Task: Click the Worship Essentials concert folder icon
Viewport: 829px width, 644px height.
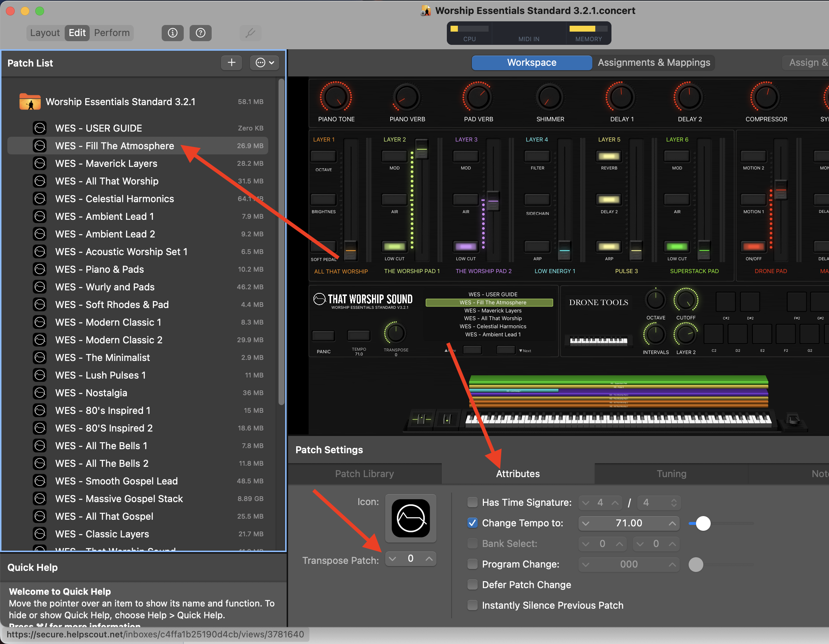Action: tap(30, 102)
